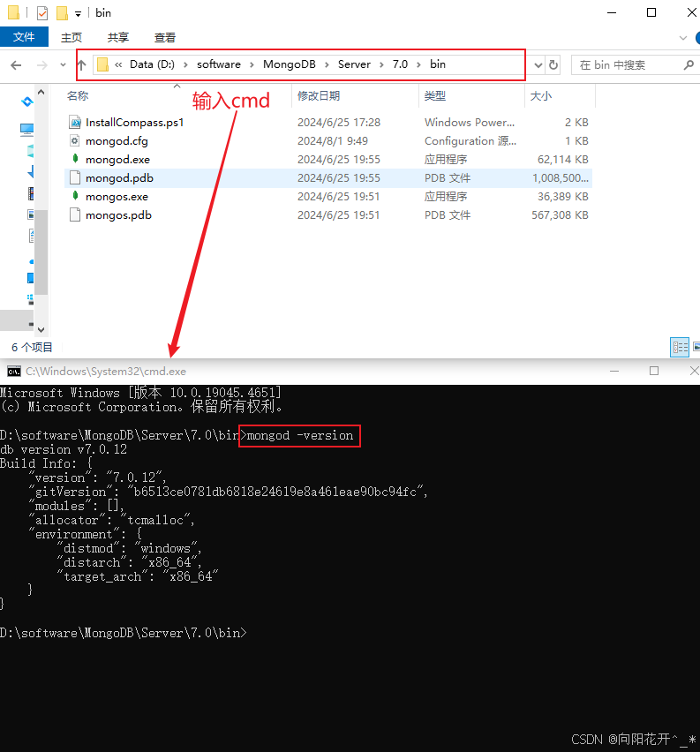Click the 2024/8/1 9:49 date cell
The height and width of the screenshot is (752, 700).
(x=333, y=141)
